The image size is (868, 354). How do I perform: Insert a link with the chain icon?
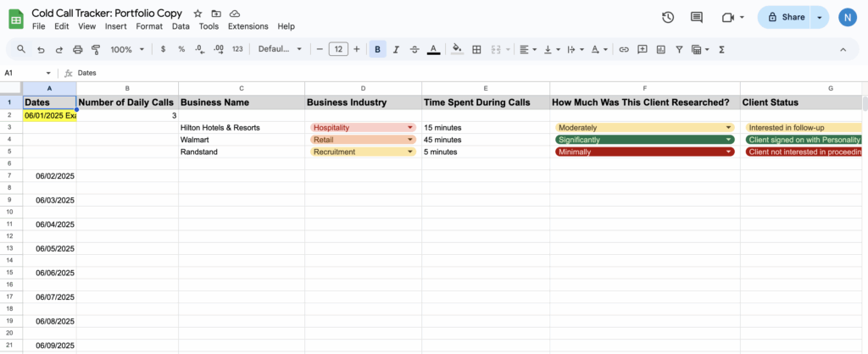[x=624, y=49]
